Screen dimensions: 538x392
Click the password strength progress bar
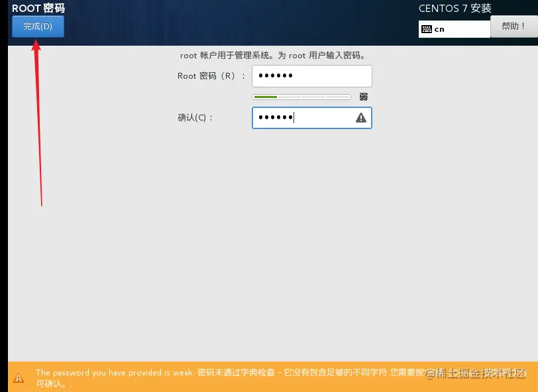tap(301, 96)
